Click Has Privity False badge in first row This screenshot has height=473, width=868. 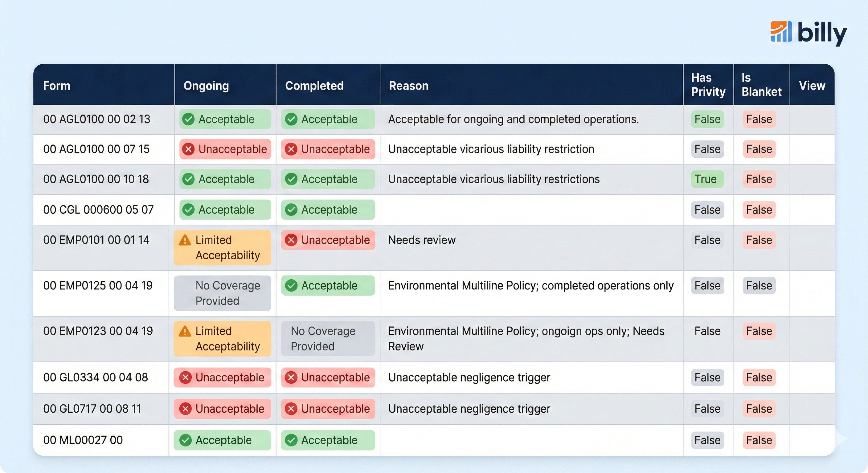click(x=707, y=119)
